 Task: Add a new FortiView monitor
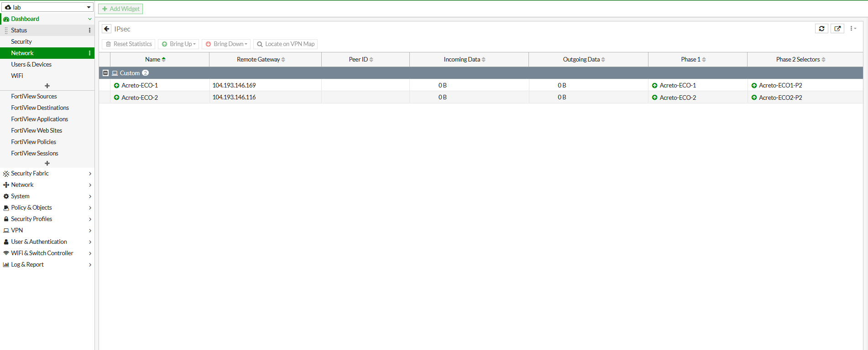pyautogui.click(x=47, y=163)
